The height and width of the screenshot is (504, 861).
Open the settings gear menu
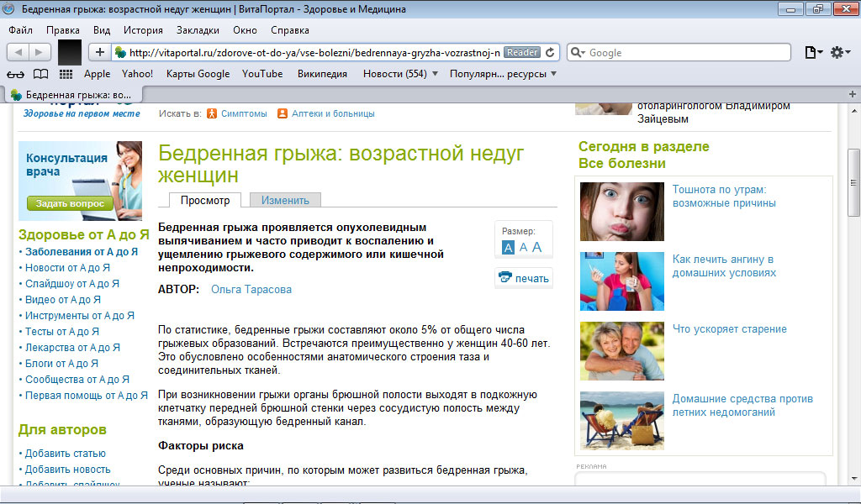click(x=840, y=53)
